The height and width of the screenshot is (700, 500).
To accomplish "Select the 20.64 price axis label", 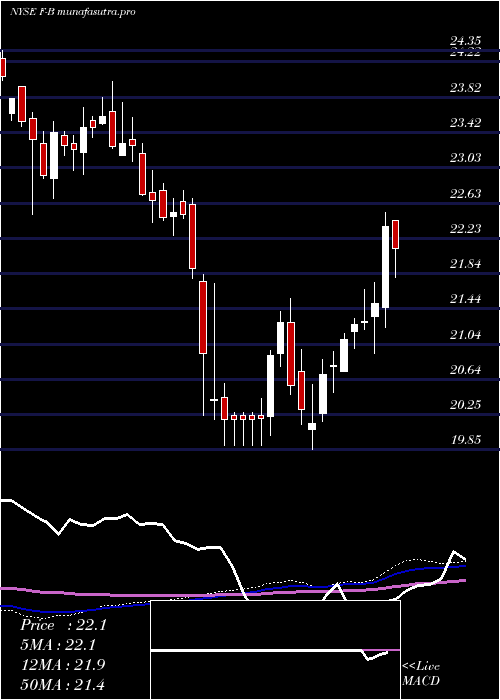I will [x=465, y=370].
